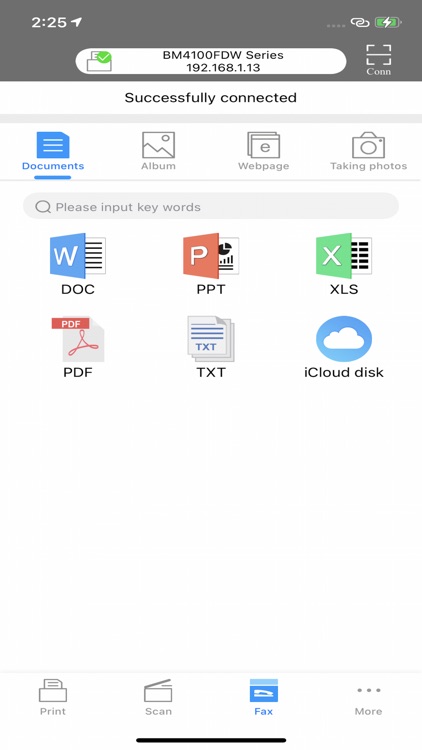The height and width of the screenshot is (750, 422).
Task: Go to the Print section
Action: (53, 697)
